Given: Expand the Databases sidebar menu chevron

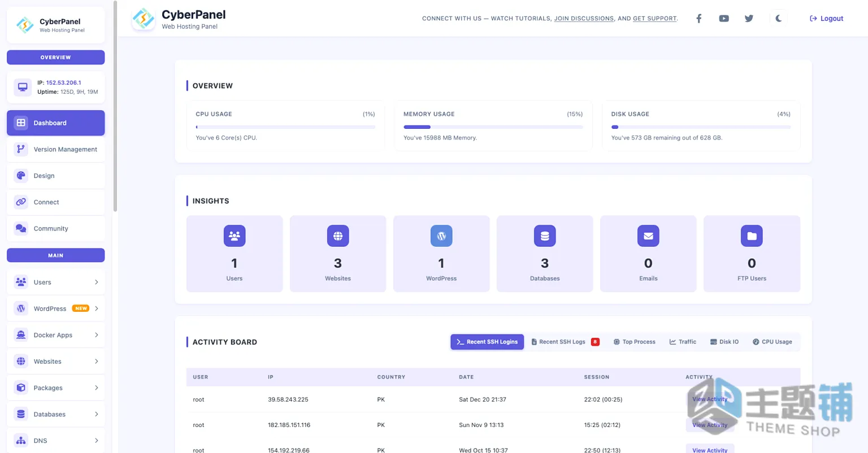Looking at the screenshot, I should pyautogui.click(x=97, y=414).
